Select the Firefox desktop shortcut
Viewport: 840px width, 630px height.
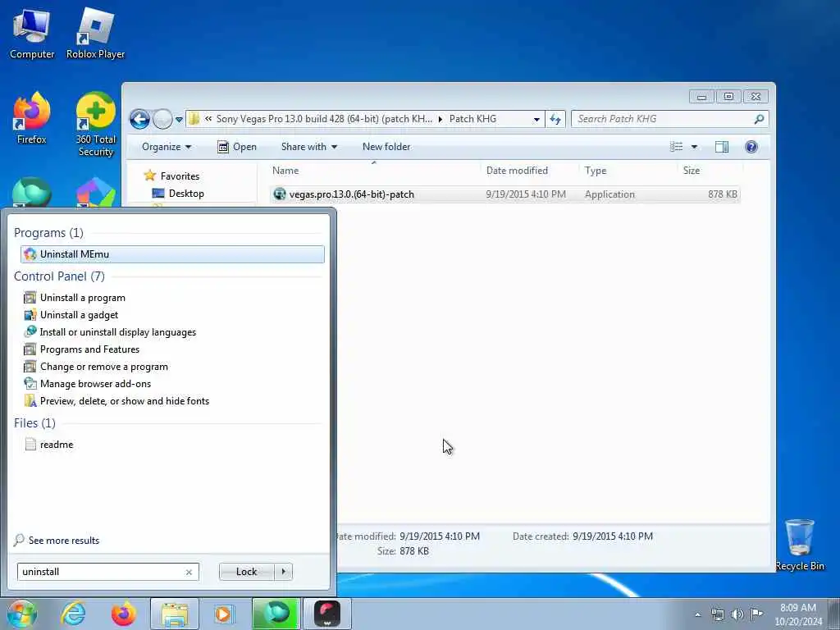pos(32,119)
